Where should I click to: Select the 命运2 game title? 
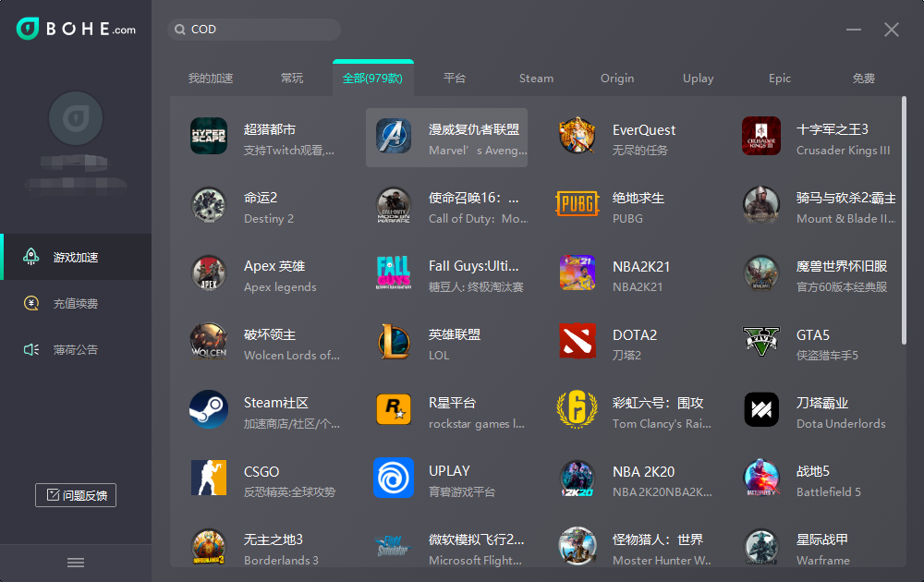(x=261, y=198)
